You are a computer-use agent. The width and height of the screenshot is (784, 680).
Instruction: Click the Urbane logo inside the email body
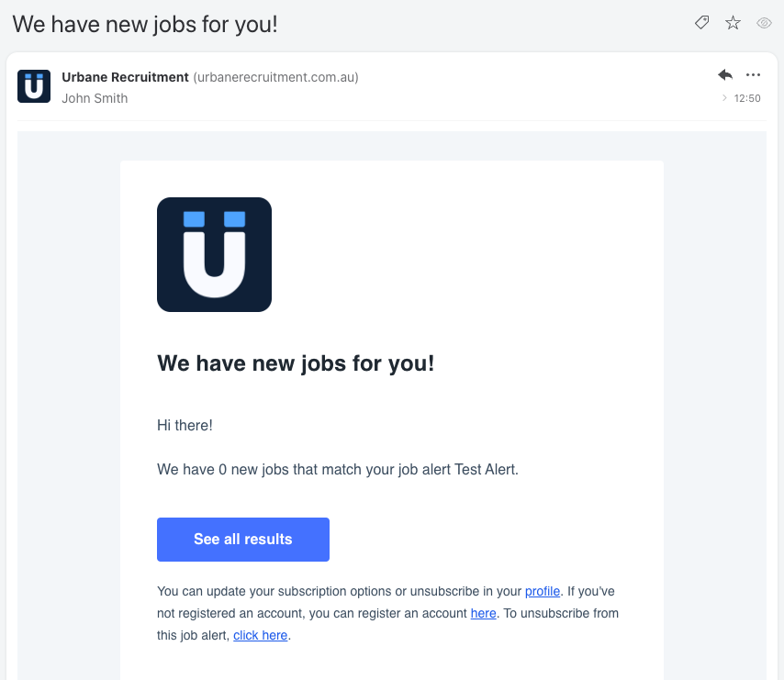(x=214, y=254)
